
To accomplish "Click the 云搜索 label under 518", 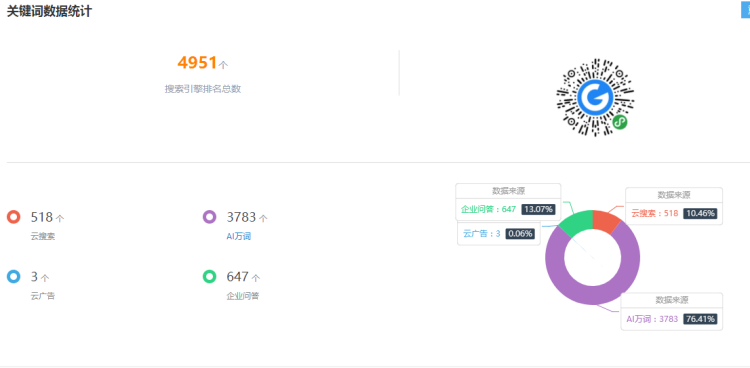I will tap(43, 236).
